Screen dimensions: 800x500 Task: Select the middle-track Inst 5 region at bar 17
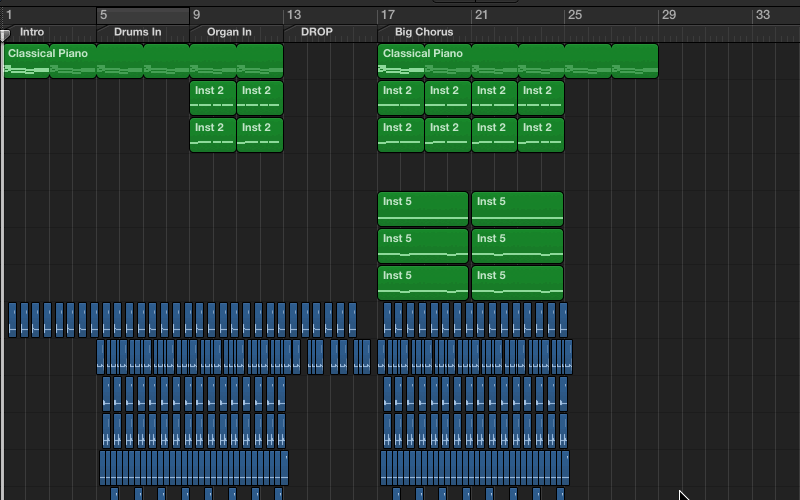click(423, 246)
